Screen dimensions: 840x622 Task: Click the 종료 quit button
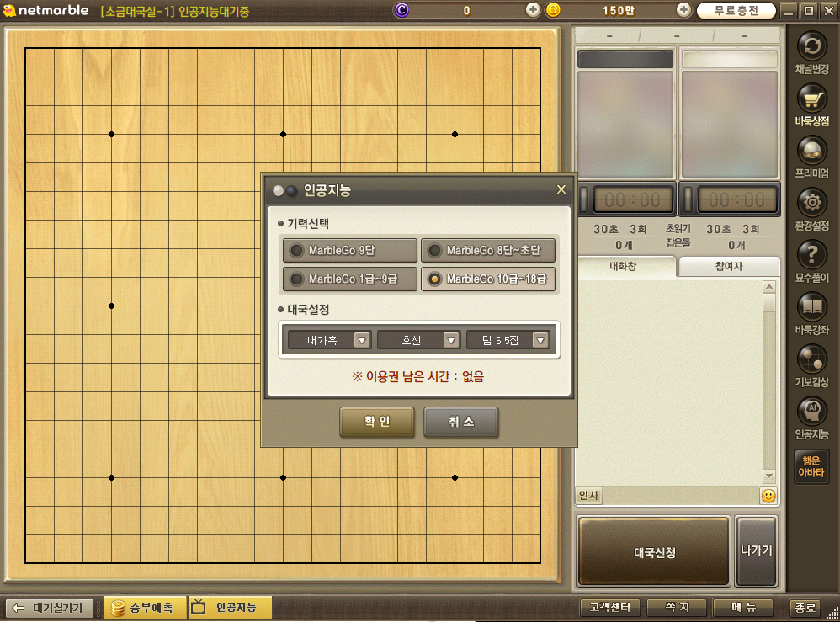805,608
